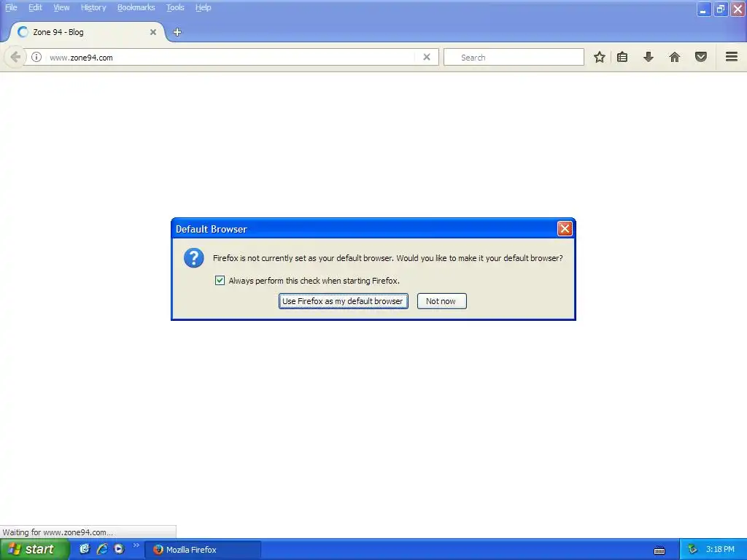
Task: Click the question mark dialog icon
Action: click(194, 257)
